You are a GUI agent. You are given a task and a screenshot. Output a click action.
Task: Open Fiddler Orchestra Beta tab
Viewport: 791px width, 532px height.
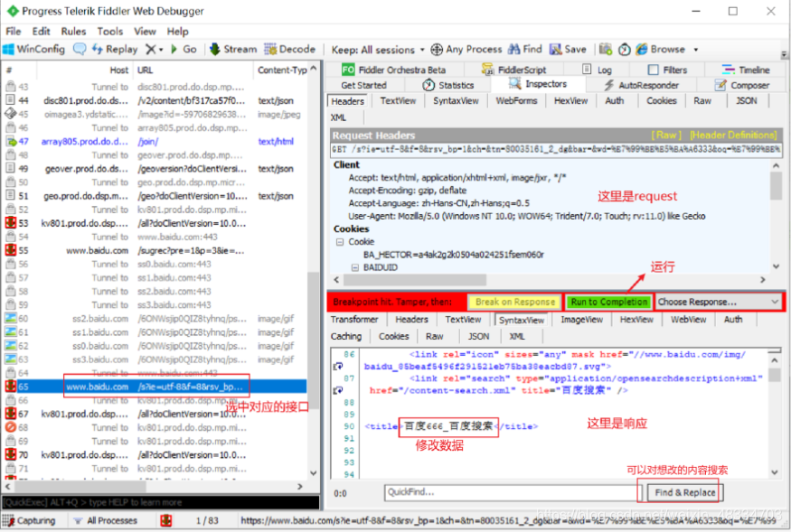click(x=393, y=70)
